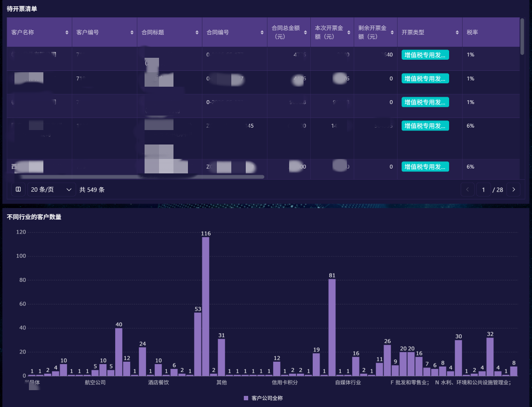Image resolution: width=532 pixels, height=407 pixels.
Task: Click the 合同编号 column sort arrows
Action: point(262,33)
